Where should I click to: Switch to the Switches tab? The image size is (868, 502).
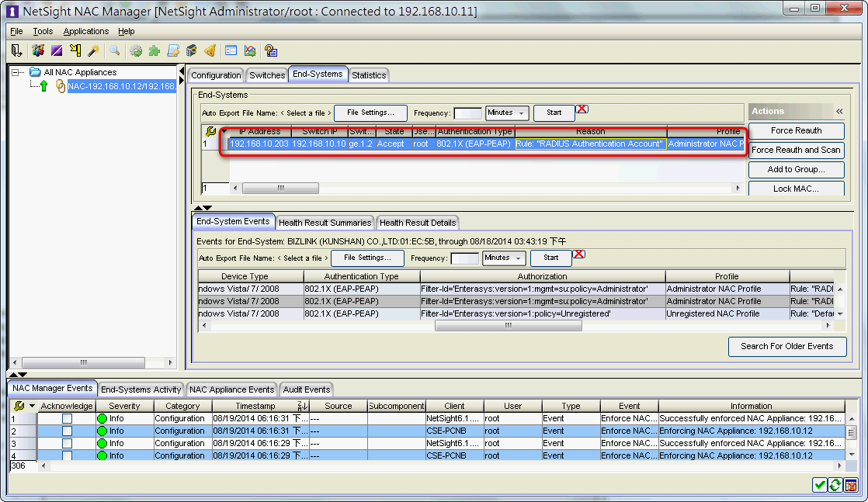click(x=267, y=75)
